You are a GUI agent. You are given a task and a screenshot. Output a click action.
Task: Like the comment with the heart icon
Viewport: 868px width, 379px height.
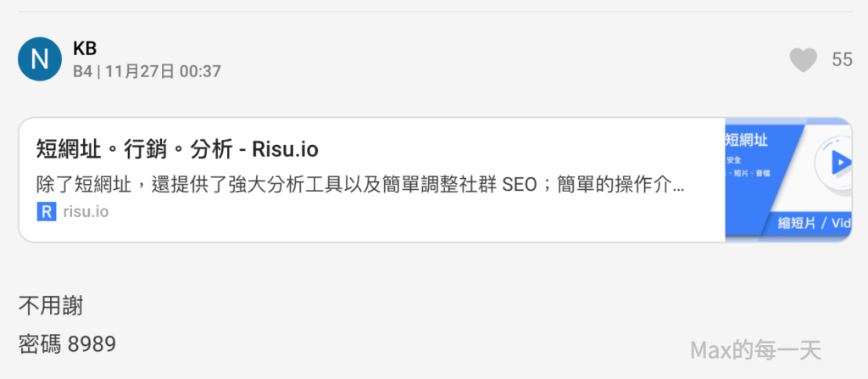803,59
